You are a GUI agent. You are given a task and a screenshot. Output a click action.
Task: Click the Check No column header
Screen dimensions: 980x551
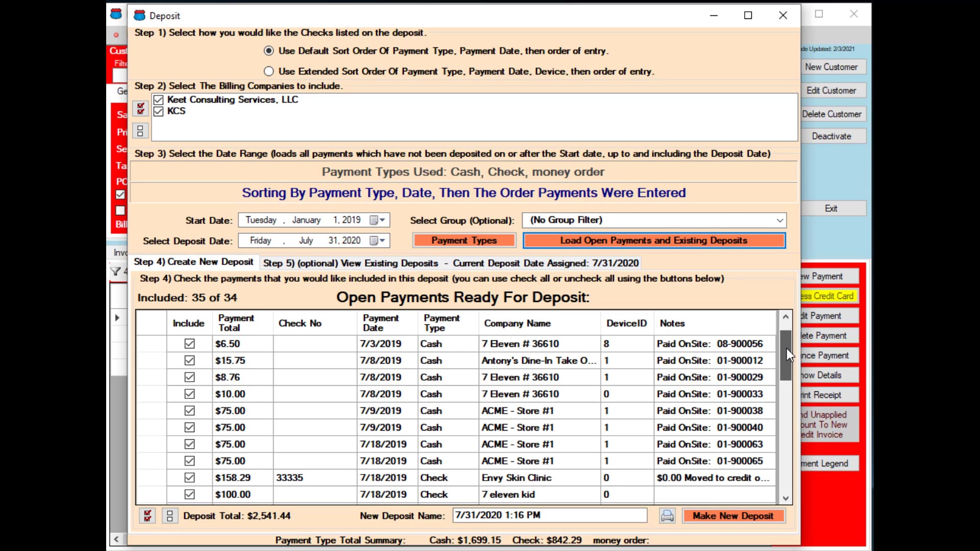pyautogui.click(x=315, y=323)
